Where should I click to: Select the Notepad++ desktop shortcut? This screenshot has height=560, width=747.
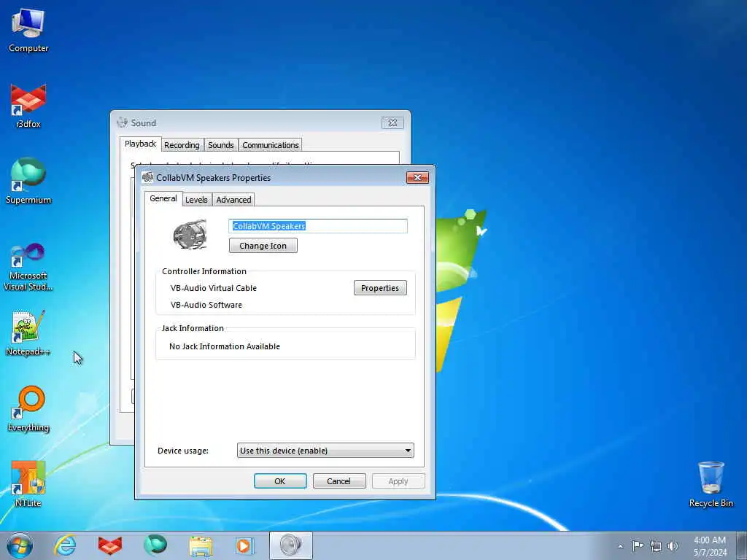tap(28, 333)
